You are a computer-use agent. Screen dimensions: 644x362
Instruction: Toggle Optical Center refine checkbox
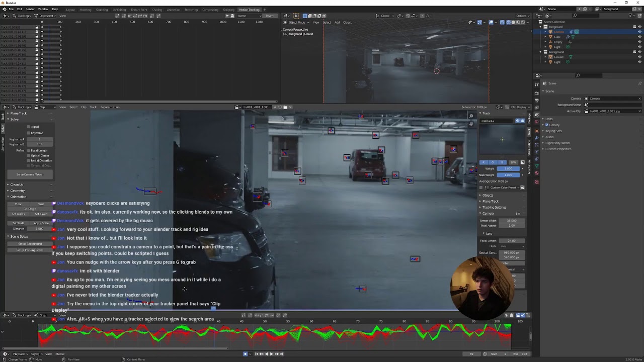[29, 155]
